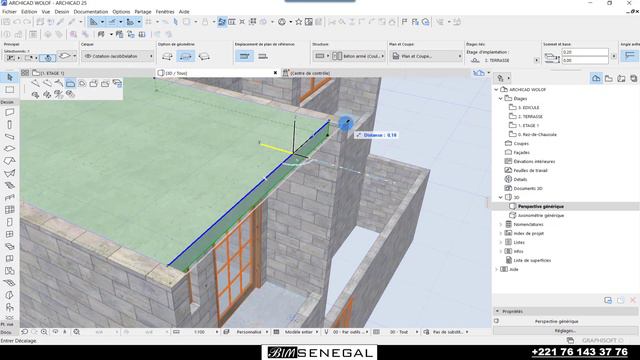Image resolution: width=640 pixels, height=360 pixels.
Task: Choose the offset edge pet palette icon
Action: (71, 84)
